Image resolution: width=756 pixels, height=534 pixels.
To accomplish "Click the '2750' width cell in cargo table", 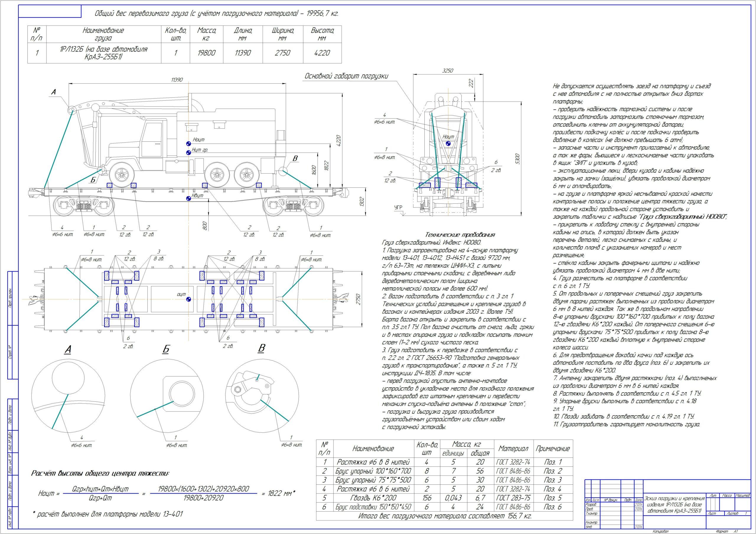I will tap(283, 53).
